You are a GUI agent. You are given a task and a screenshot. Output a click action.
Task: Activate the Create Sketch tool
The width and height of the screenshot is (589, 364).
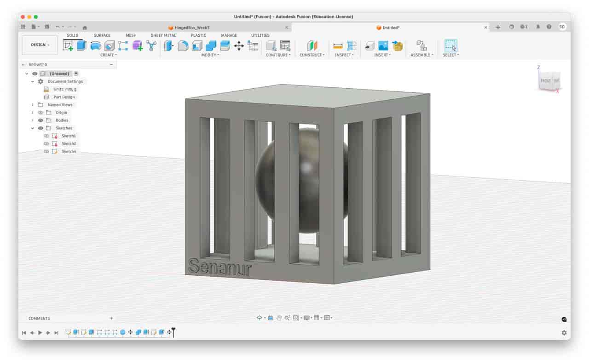pyautogui.click(x=69, y=46)
